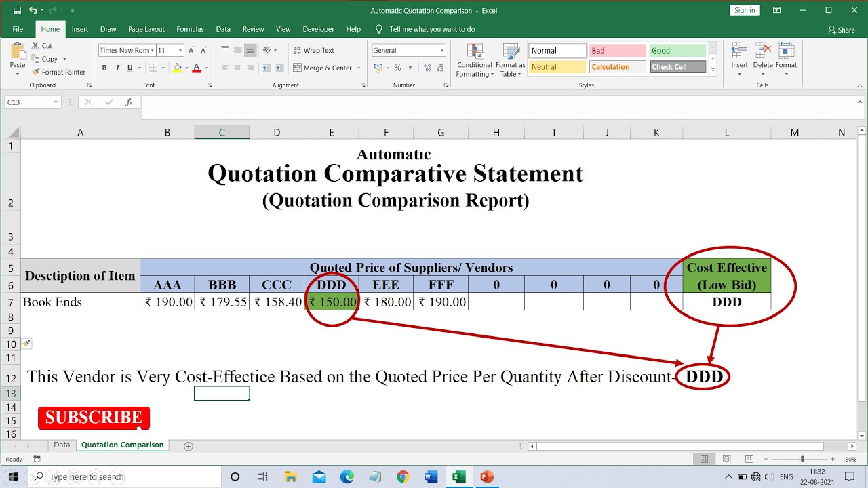Toggle Italic formatting
Viewport: 868px width, 488px height.
click(117, 68)
